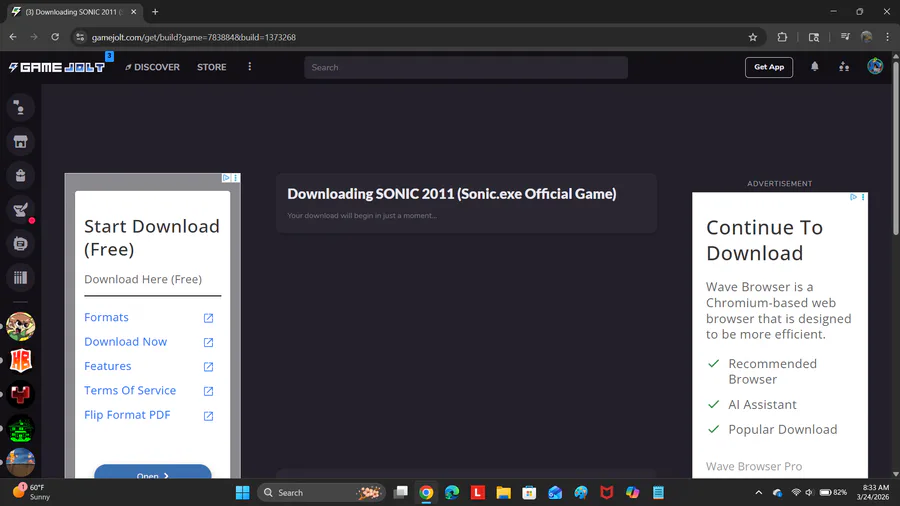Open the sidebar backpack icon
900x506 pixels.
point(20,176)
